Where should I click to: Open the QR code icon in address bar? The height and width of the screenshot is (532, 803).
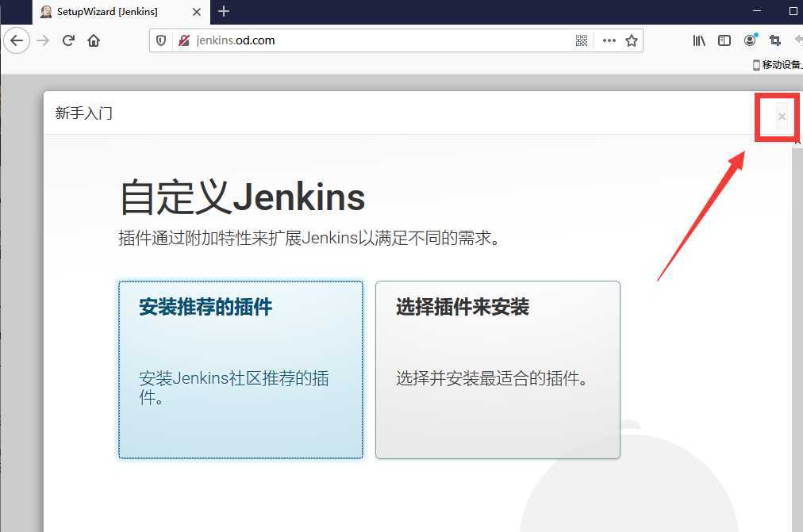[582, 40]
